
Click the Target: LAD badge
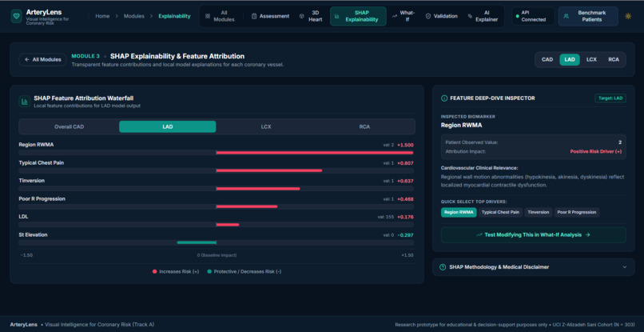coord(610,98)
